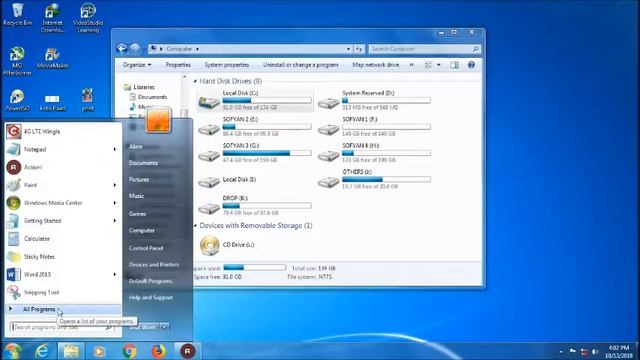Open Internet Explorer from taskbar
Viewport: 640px width, 360px height.
[42, 351]
